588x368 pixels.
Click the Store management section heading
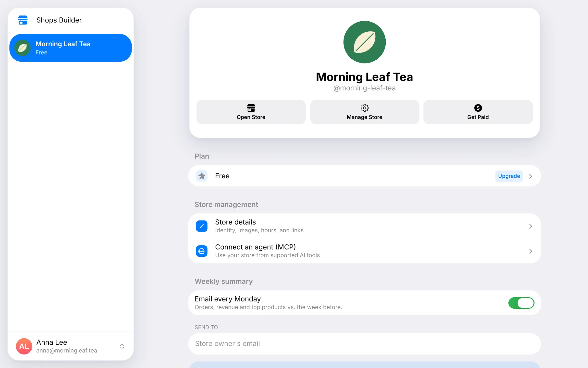(x=226, y=205)
